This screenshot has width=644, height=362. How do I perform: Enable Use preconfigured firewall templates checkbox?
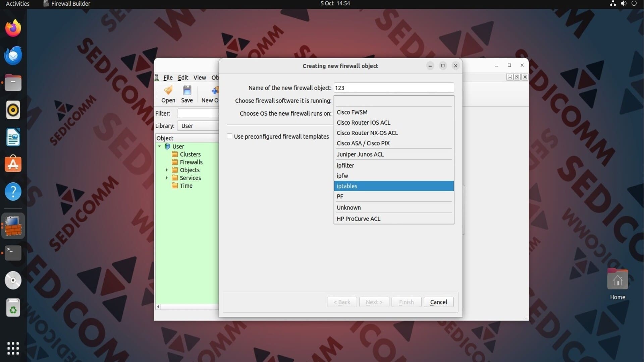229,136
